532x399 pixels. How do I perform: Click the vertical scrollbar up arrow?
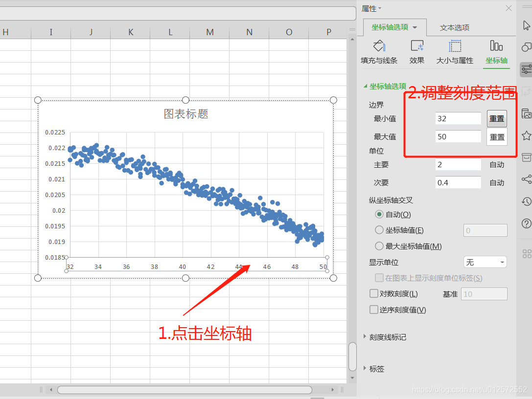point(352,40)
